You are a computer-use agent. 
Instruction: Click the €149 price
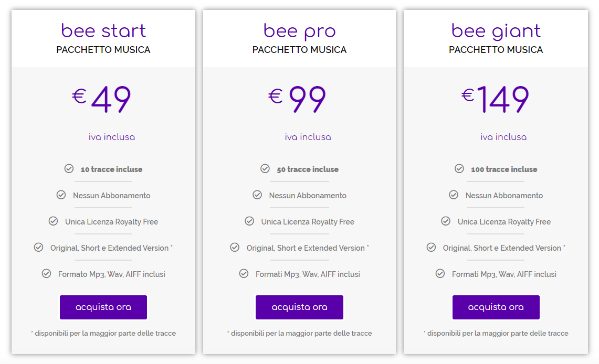496,99
